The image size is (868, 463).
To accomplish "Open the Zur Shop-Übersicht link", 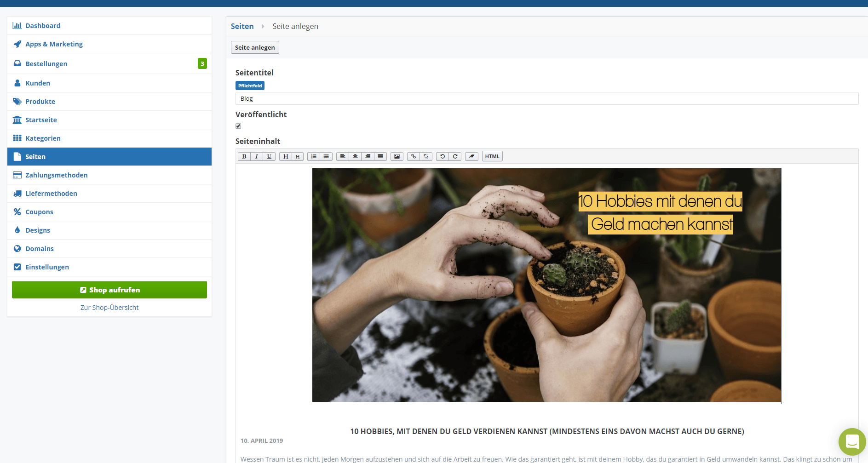I will 109,308.
